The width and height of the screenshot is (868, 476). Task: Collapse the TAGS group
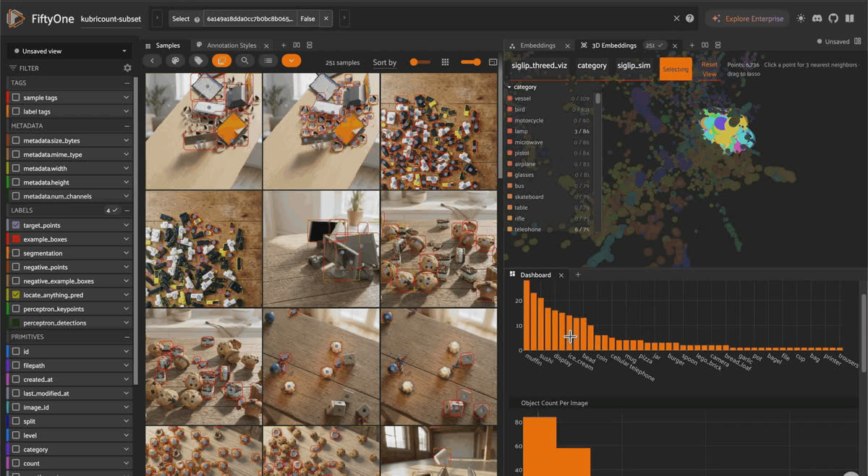click(x=127, y=83)
